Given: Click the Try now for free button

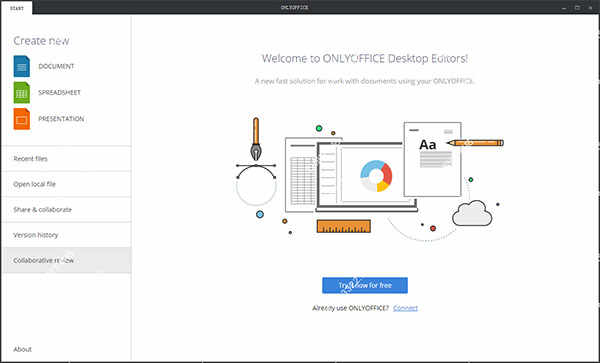Looking at the screenshot, I should point(365,285).
